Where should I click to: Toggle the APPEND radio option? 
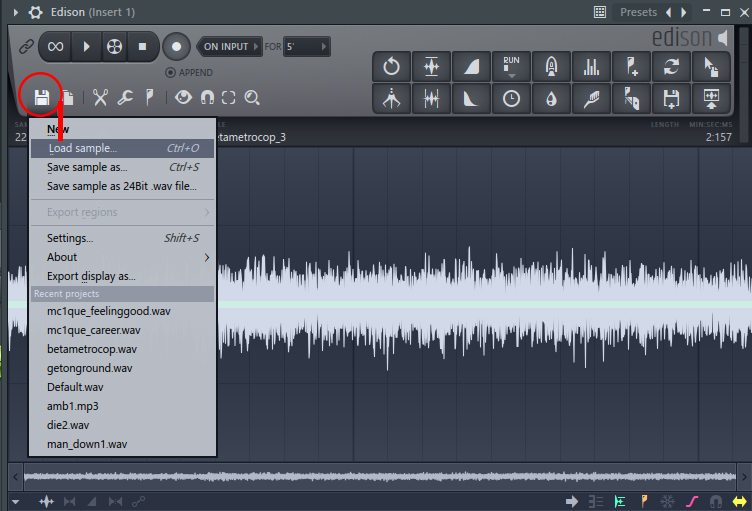click(189, 72)
